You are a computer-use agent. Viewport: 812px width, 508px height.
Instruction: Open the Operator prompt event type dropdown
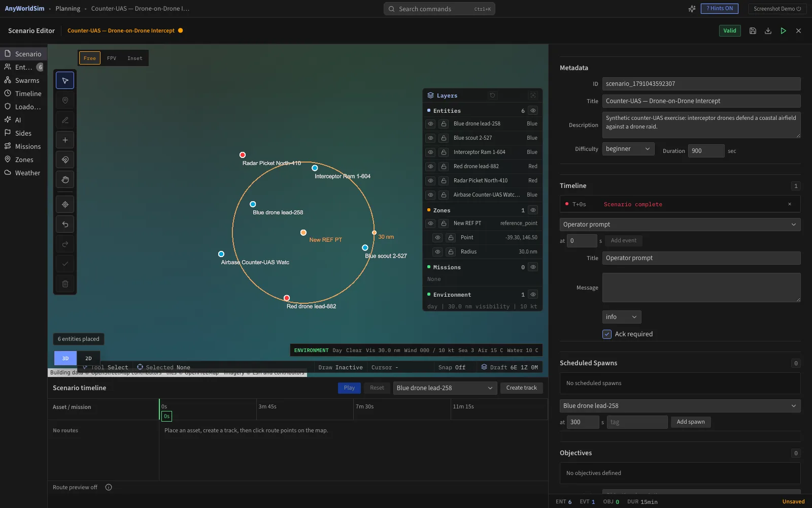680,225
